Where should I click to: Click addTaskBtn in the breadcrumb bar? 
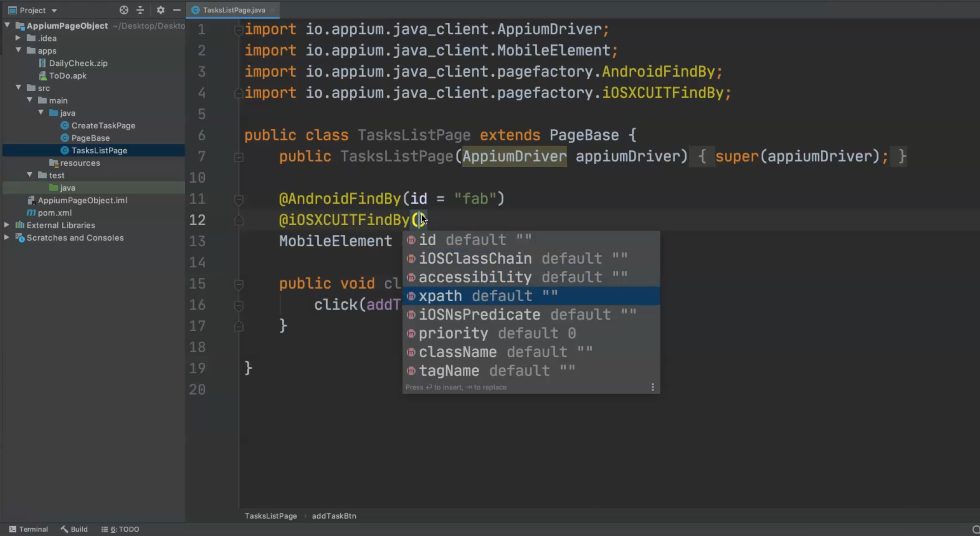tap(334, 516)
